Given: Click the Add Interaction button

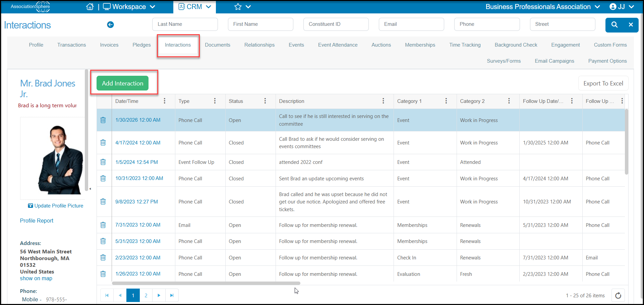Looking at the screenshot, I should point(123,83).
